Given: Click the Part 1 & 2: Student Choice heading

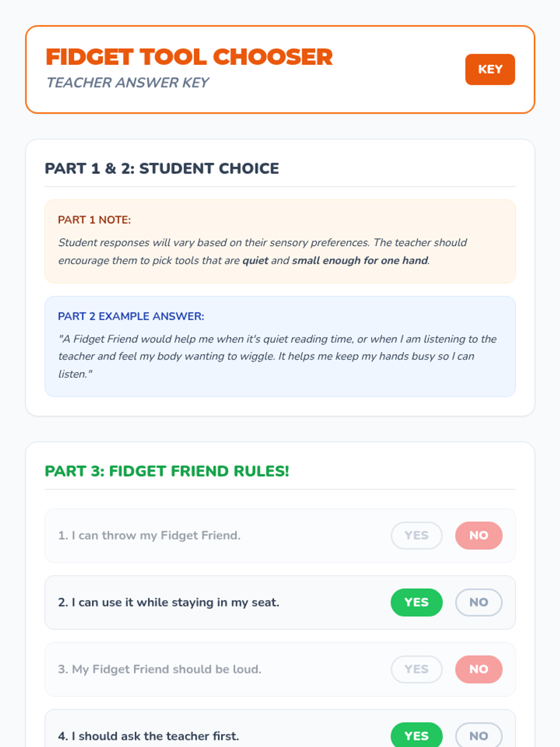Looking at the screenshot, I should point(161,168).
